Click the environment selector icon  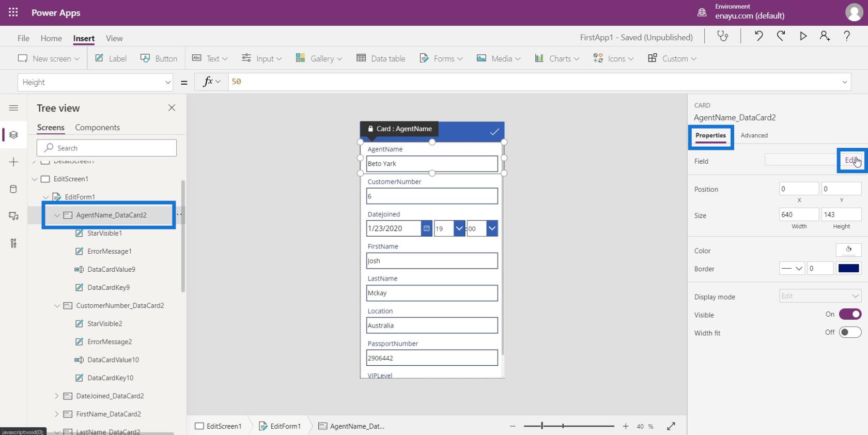(702, 12)
